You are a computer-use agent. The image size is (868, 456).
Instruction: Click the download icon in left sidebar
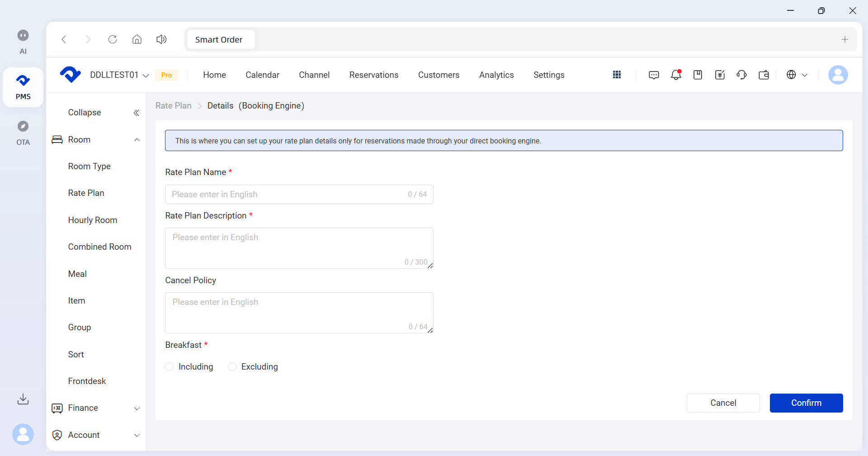click(x=23, y=399)
